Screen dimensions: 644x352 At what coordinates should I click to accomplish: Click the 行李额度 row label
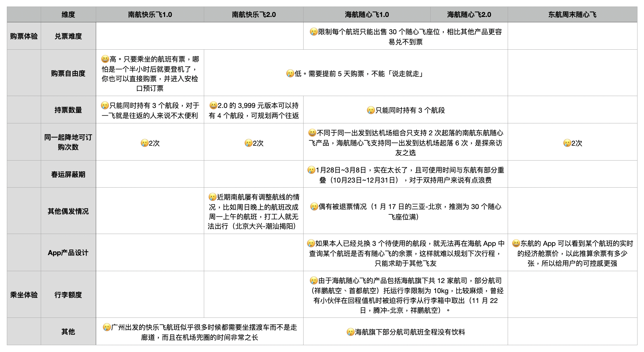point(68,295)
